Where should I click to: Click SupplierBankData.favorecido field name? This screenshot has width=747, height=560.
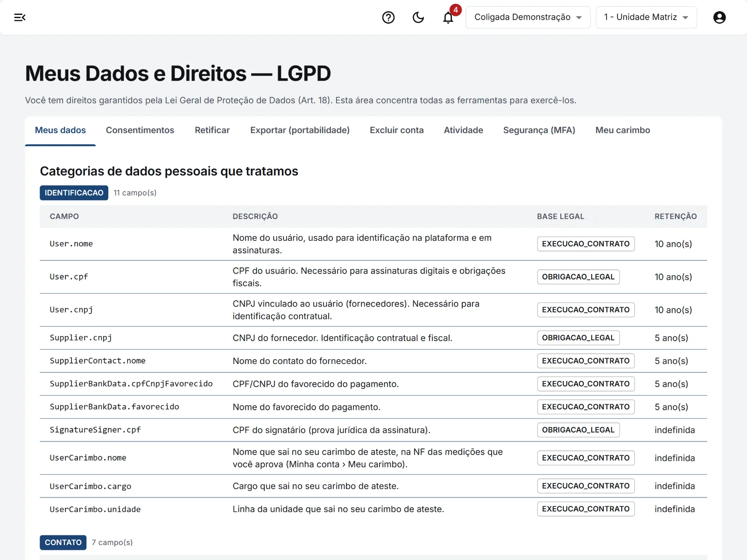click(x=114, y=407)
